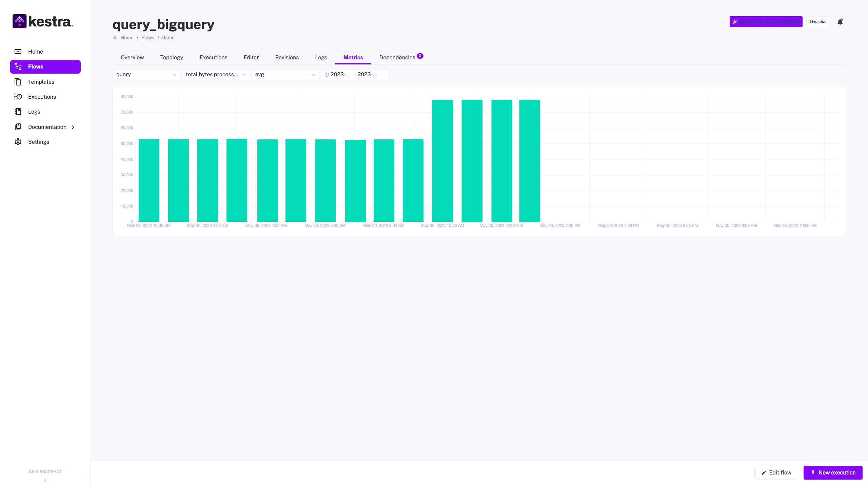The image size is (868, 485).
Task: Collapse the sidebar using the bottom chevron
Action: click(x=45, y=480)
